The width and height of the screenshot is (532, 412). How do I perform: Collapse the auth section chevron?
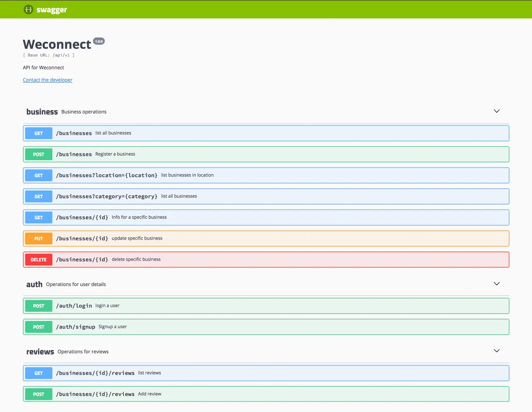pyautogui.click(x=496, y=284)
